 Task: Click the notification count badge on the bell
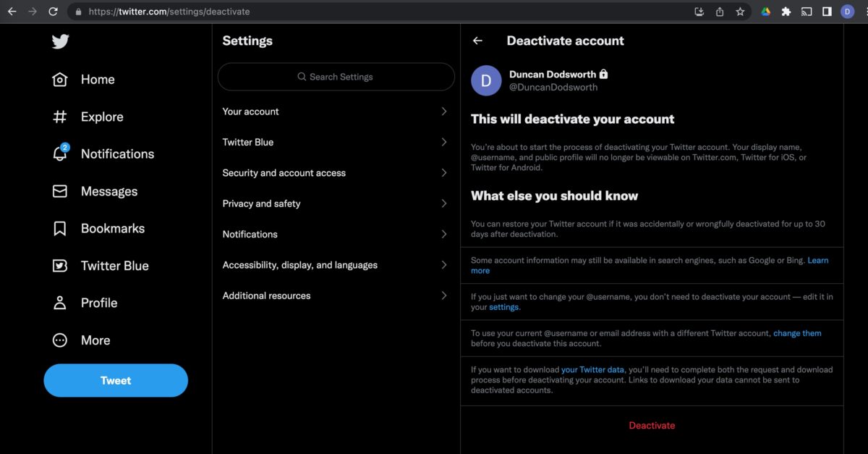tap(65, 147)
